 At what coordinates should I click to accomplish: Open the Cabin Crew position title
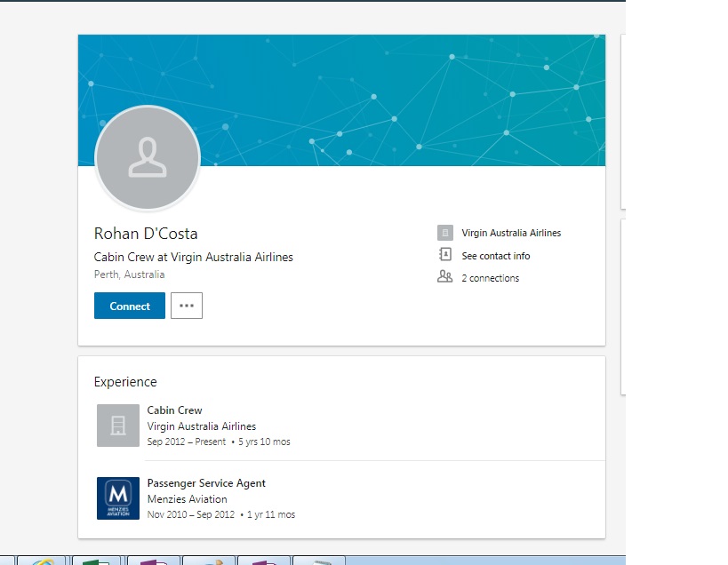coord(174,410)
